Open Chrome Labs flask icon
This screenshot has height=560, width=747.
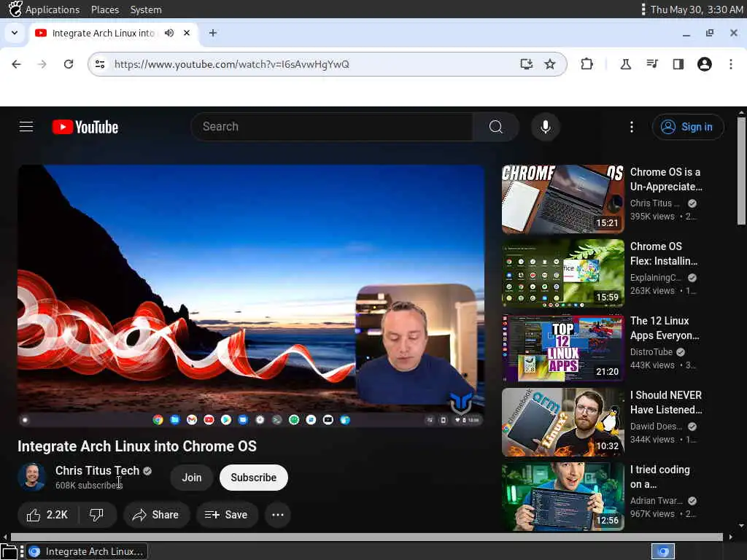(625, 64)
